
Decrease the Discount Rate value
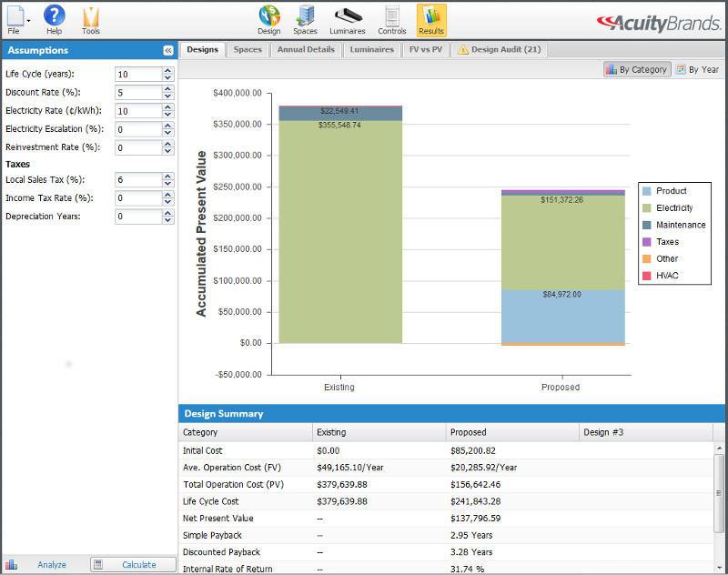(x=168, y=96)
